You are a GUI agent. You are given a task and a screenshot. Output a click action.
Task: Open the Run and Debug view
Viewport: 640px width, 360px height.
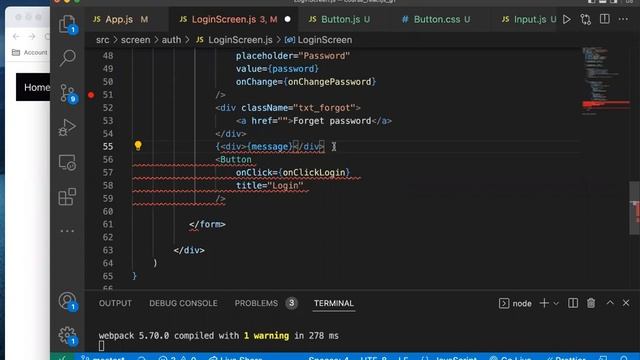coord(67,127)
